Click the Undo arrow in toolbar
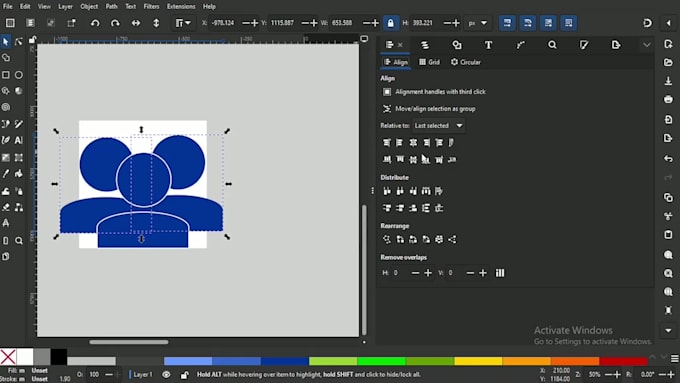Screen dimensions: 680x383 95,23
